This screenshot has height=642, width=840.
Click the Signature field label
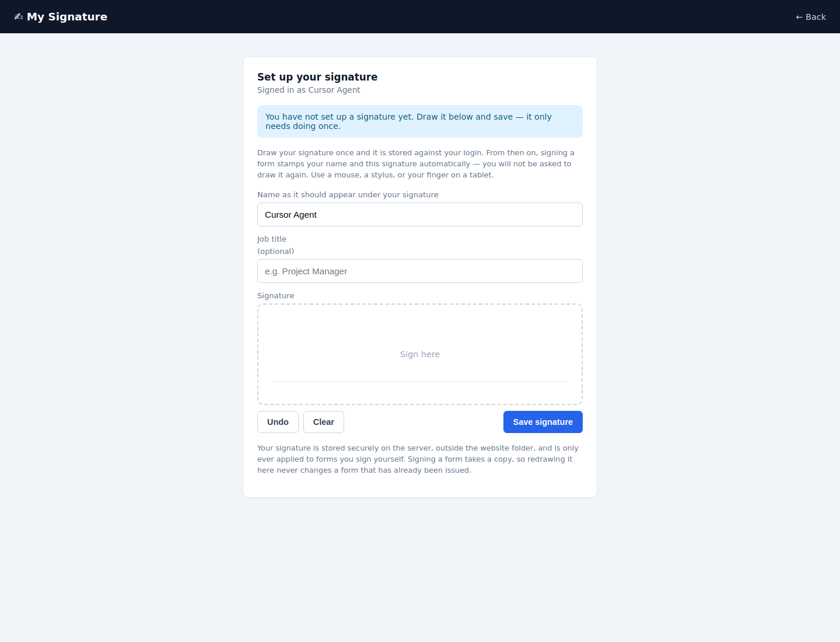pos(276,296)
